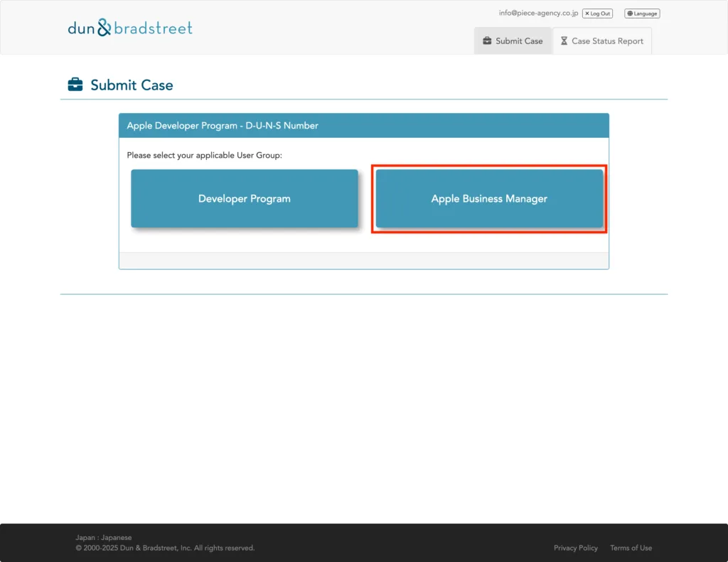Choose the Apple Business Manager user group
This screenshot has width=728, height=562.
489,199
